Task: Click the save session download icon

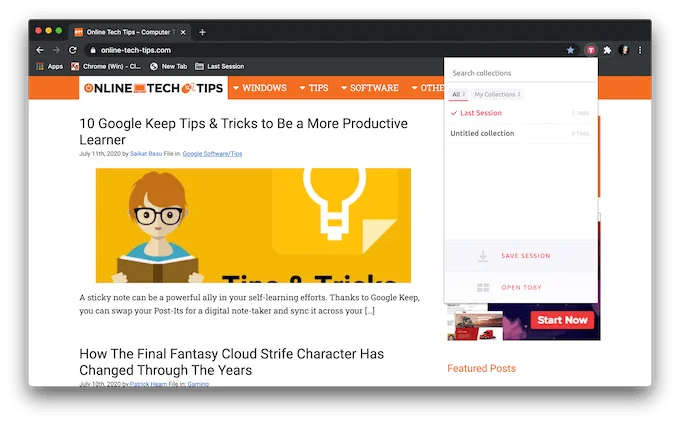Action: point(483,256)
